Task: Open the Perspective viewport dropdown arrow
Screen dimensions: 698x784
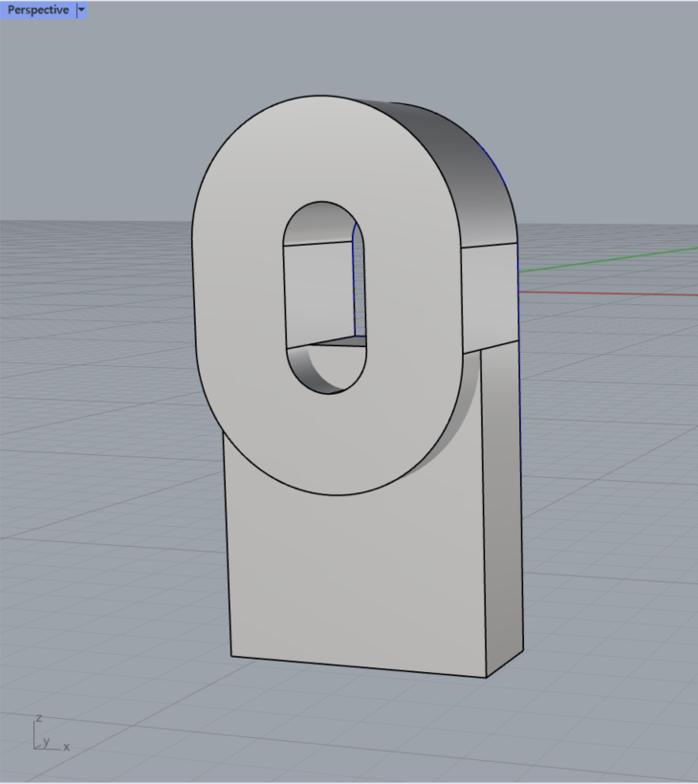Action: pyautogui.click(x=81, y=10)
